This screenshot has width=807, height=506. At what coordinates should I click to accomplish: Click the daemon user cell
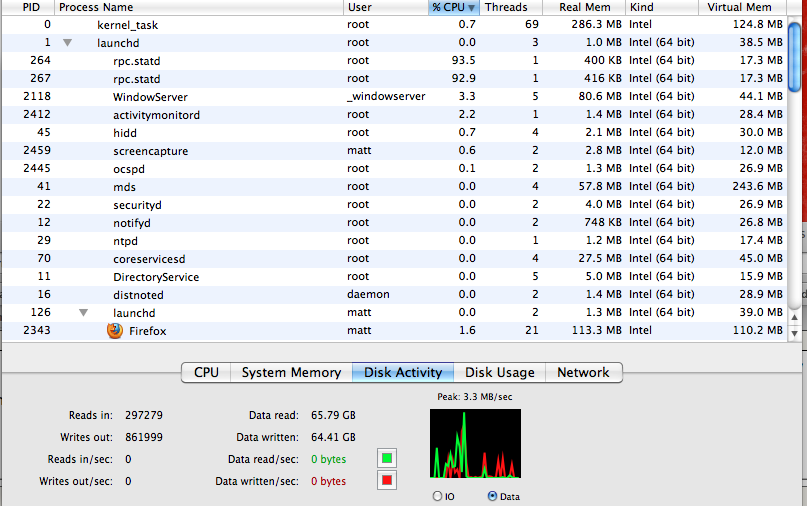[x=368, y=294]
